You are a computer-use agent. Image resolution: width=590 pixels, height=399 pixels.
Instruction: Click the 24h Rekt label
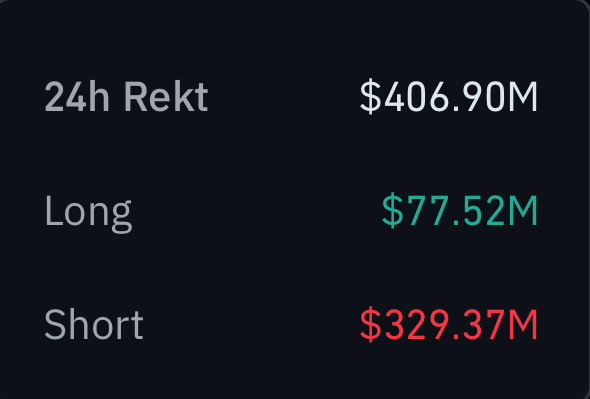click(126, 96)
